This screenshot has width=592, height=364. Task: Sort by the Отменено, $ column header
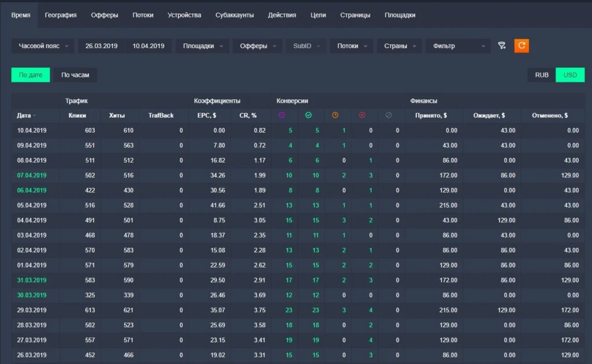click(550, 116)
